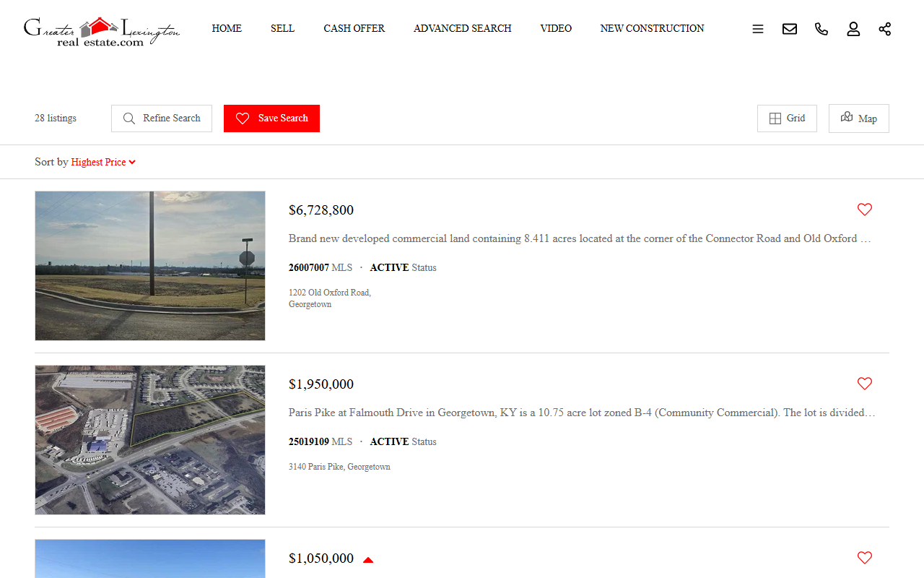
Task: Click ACTIVE Status on the Paris Pike listing
Action: (x=404, y=441)
